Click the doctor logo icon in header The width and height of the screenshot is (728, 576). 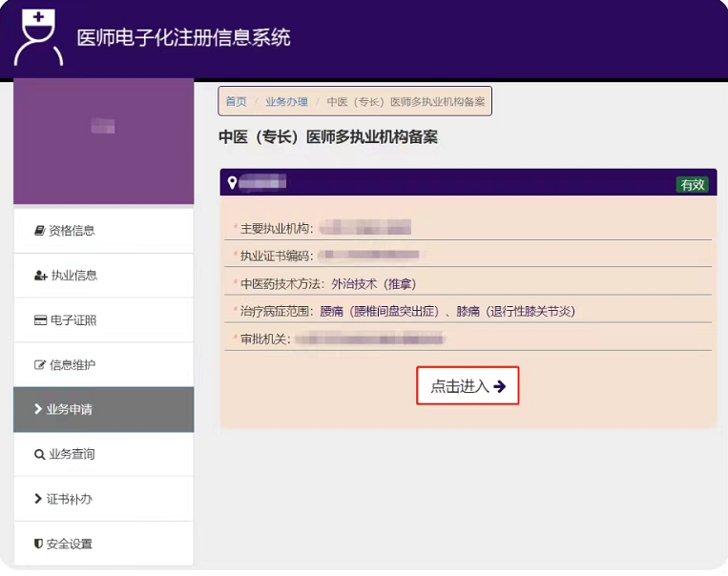[x=38, y=38]
